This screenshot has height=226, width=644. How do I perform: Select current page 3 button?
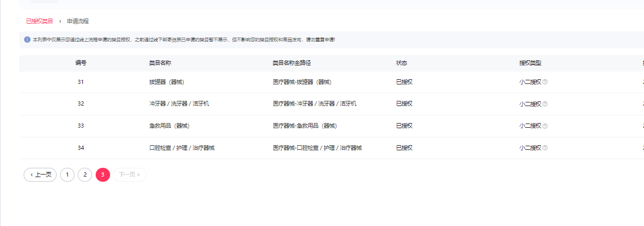[103, 175]
